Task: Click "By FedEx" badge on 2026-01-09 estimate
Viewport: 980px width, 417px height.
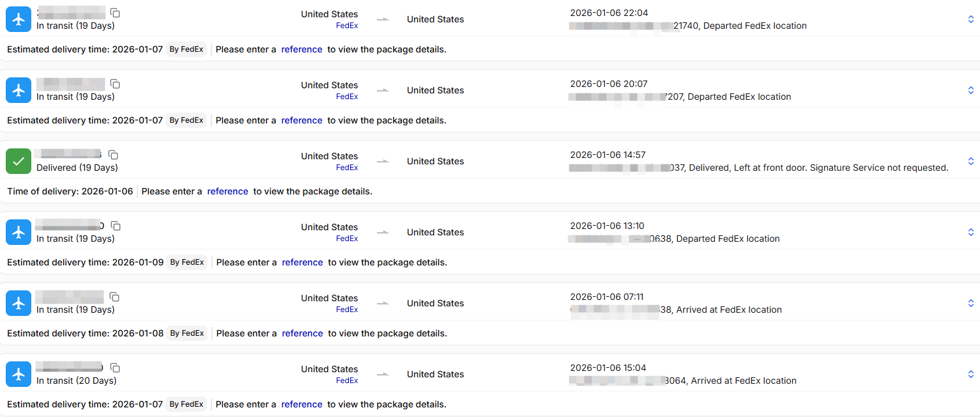Action: point(187,262)
